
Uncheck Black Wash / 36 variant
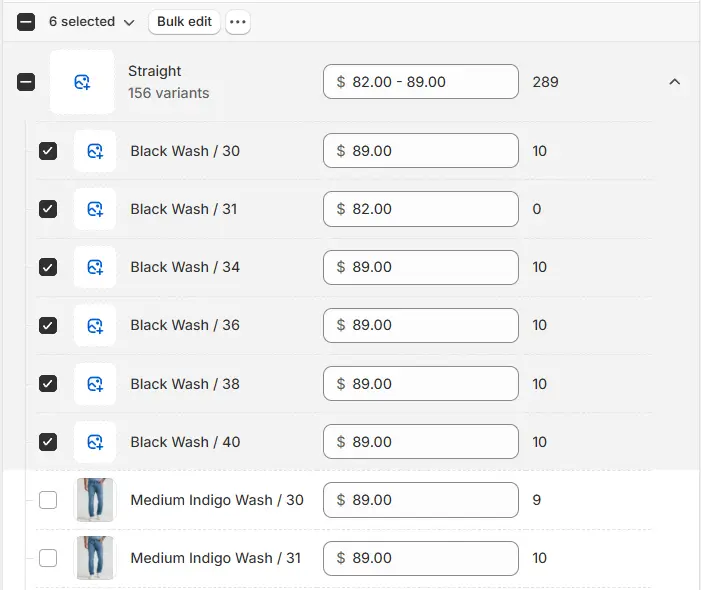point(48,325)
